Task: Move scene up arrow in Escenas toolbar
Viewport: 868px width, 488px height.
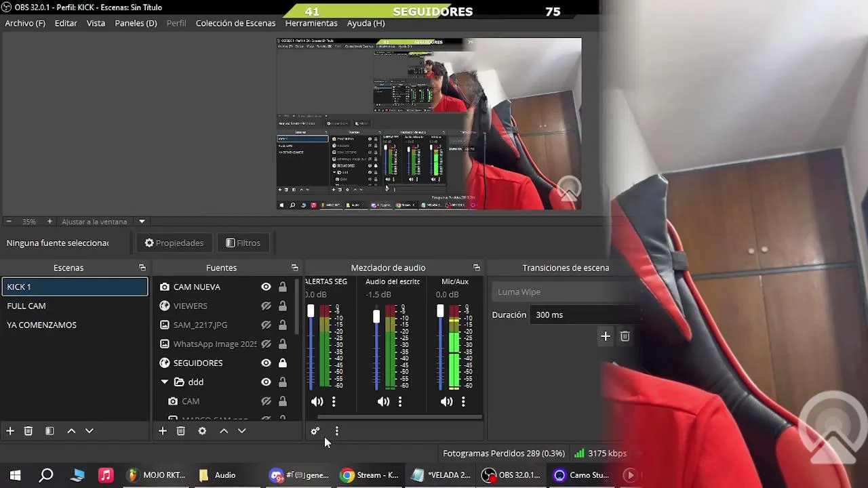Action: tap(71, 431)
